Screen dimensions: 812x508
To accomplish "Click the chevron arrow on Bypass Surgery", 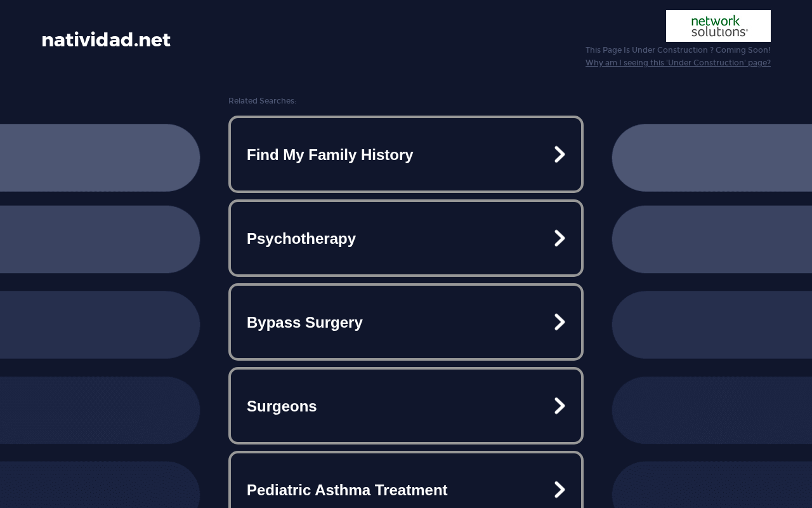I will (x=560, y=322).
